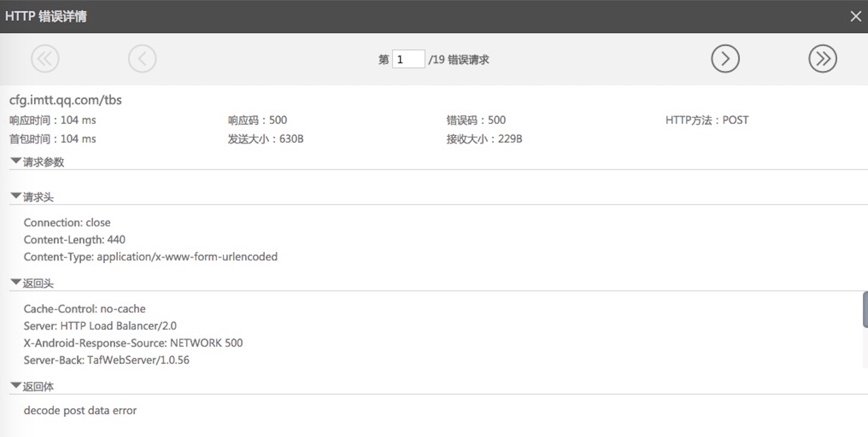This screenshot has width=868, height=437.
Task: Select the 首包时间：104 ms value
Action: tap(53, 139)
